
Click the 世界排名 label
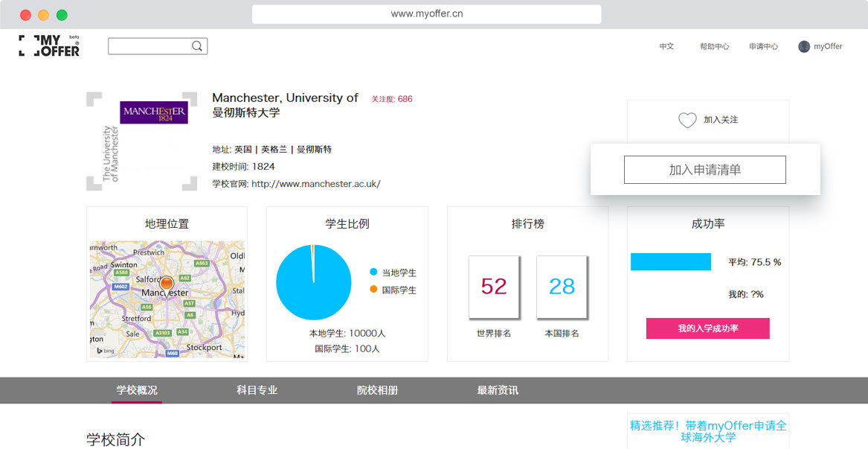[x=494, y=333]
